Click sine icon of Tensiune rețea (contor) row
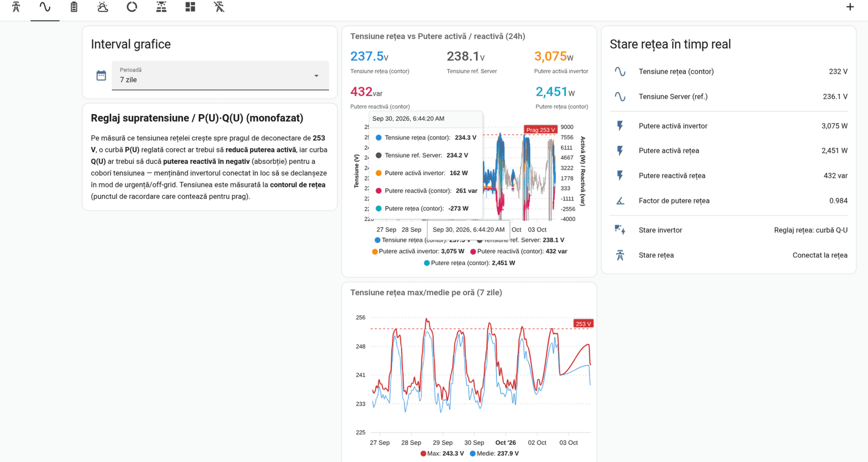 coord(620,72)
